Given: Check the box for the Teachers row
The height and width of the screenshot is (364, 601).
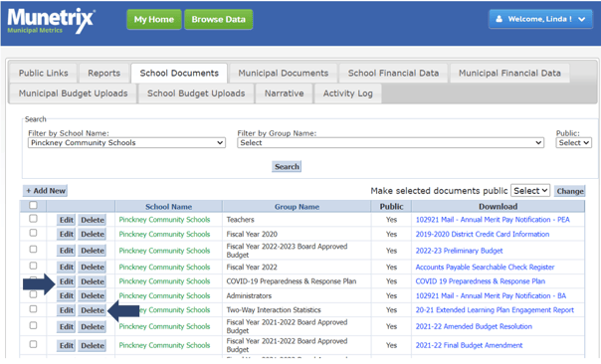Looking at the screenshot, I should click(x=34, y=219).
